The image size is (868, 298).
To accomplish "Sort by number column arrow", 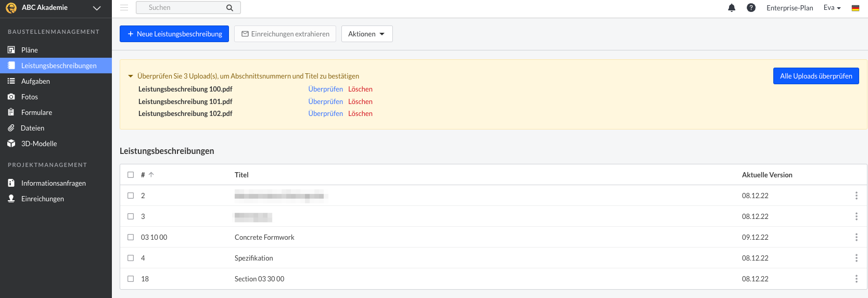I will pos(151,175).
